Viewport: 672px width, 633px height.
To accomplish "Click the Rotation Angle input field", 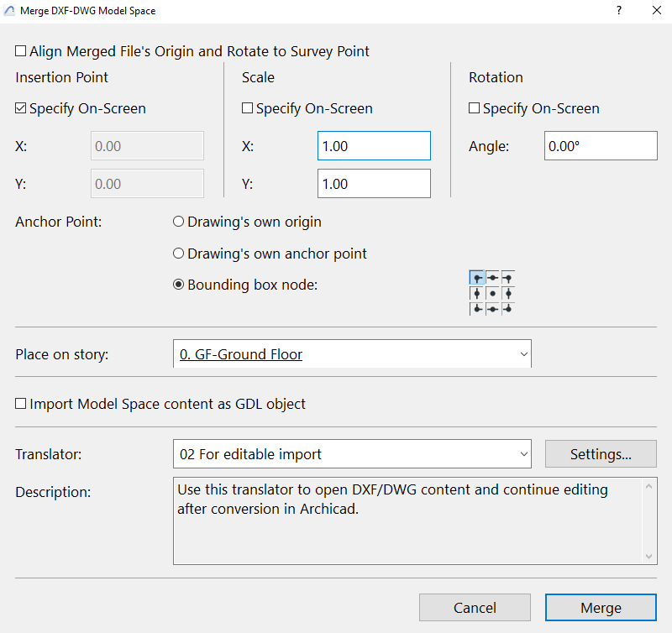I will 601,146.
